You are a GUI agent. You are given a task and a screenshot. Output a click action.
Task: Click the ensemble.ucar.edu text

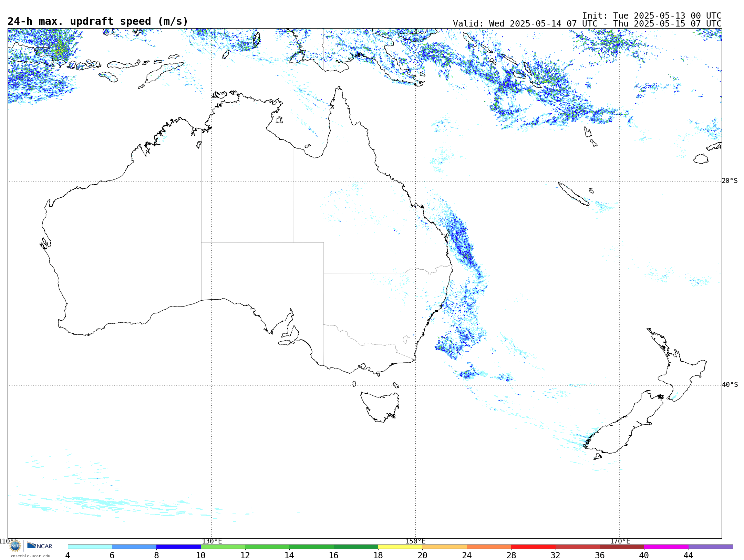(31, 556)
